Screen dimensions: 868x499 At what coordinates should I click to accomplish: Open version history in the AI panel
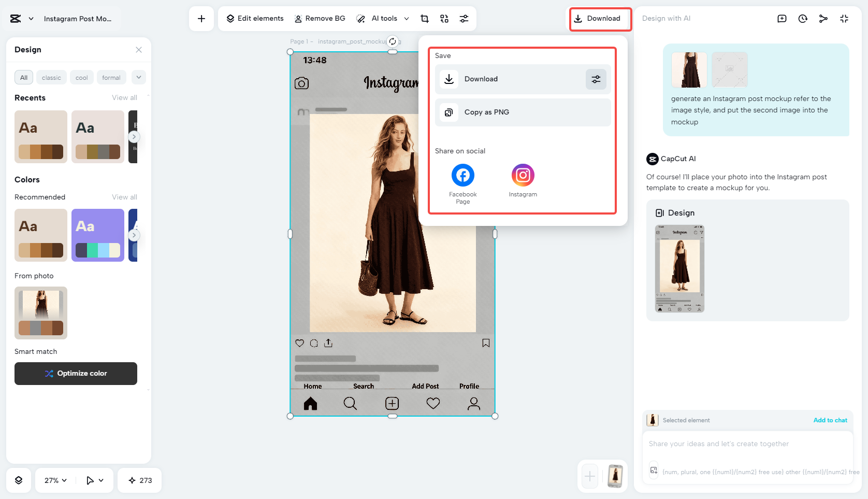(x=802, y=18)
